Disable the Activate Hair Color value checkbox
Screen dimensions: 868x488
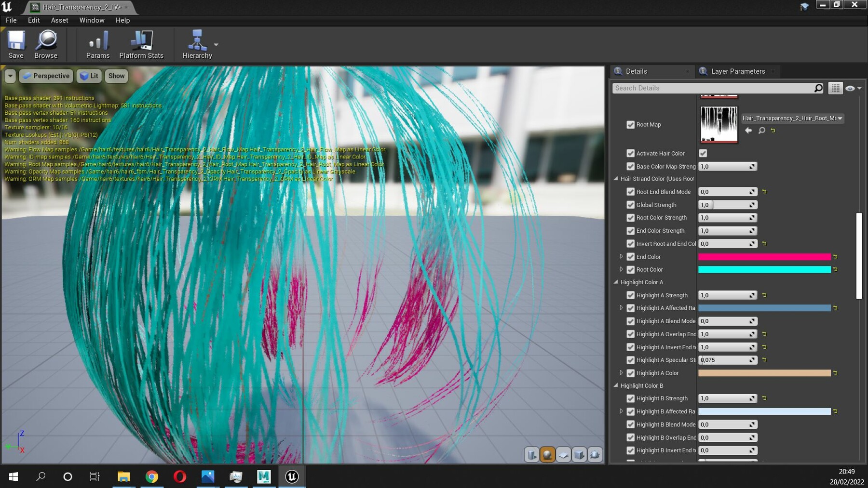click(x=703, y=153)
